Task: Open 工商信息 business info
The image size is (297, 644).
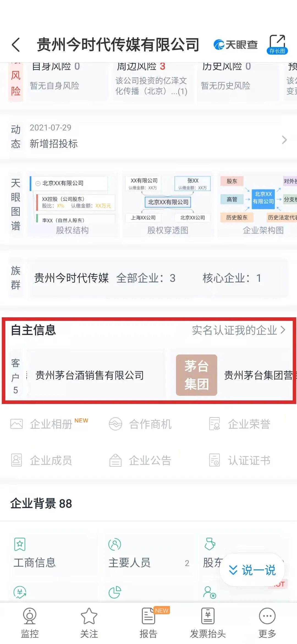Action: click(35, 553)
